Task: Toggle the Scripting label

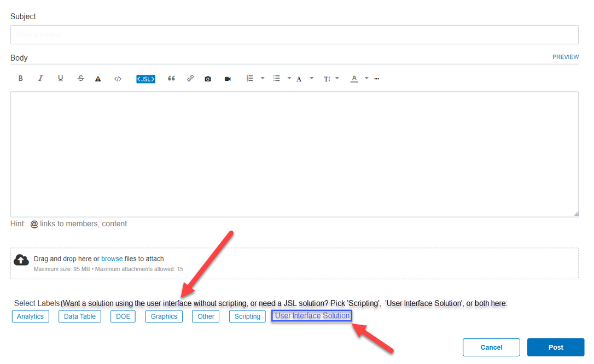Action: (x=247, y=316)
